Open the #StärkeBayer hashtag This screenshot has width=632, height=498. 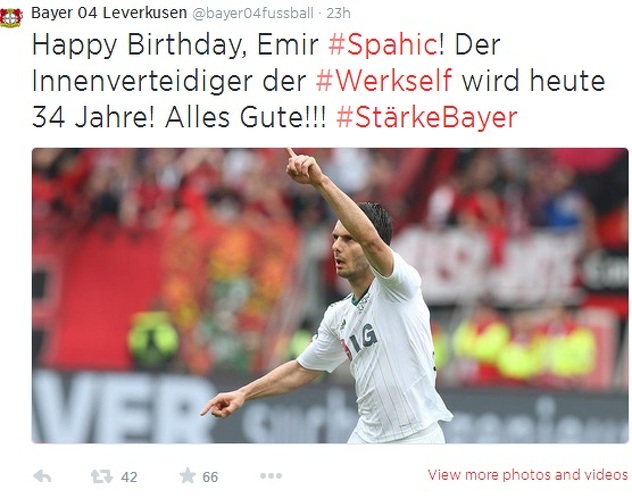426,117
